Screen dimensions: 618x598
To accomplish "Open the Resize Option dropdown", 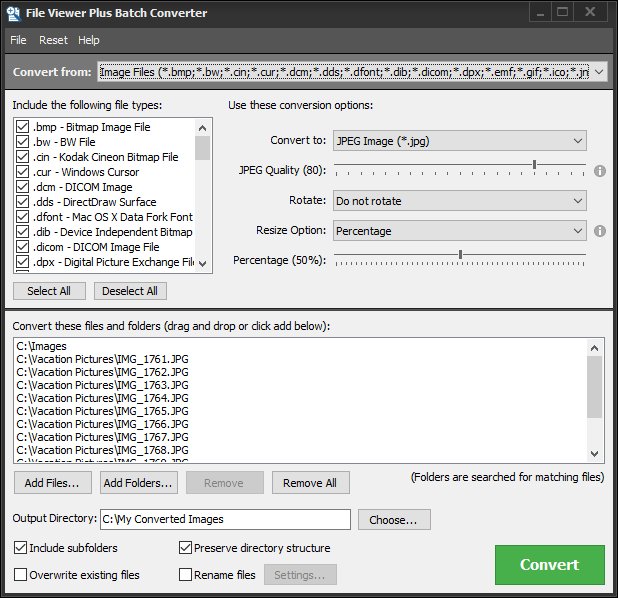I will click(459, 231).
